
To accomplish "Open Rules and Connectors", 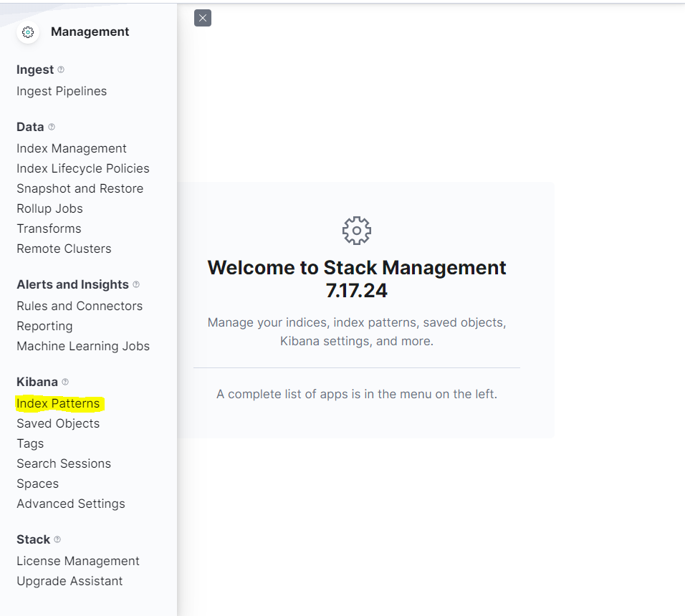I will click(x=80, y=306).
